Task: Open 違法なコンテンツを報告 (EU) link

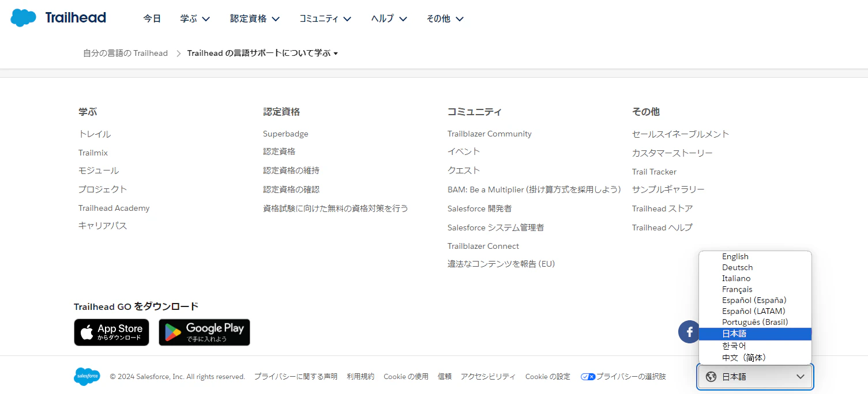Action: 501,264
